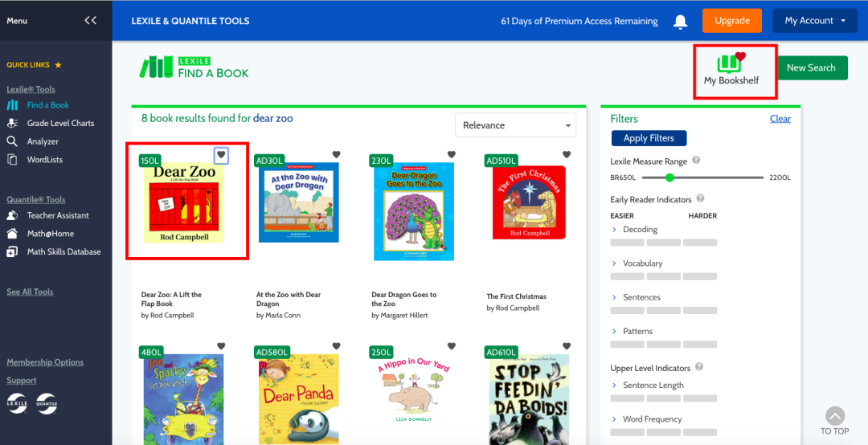
Task: Open Find a Book in sidebar
Action: tap(48, 105)
